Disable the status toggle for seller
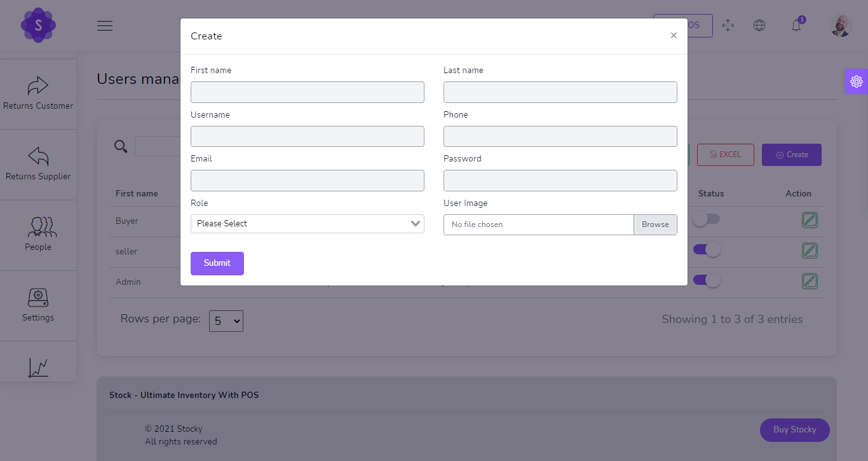Viewport: 868px width, 461px height. click(707, 250)
